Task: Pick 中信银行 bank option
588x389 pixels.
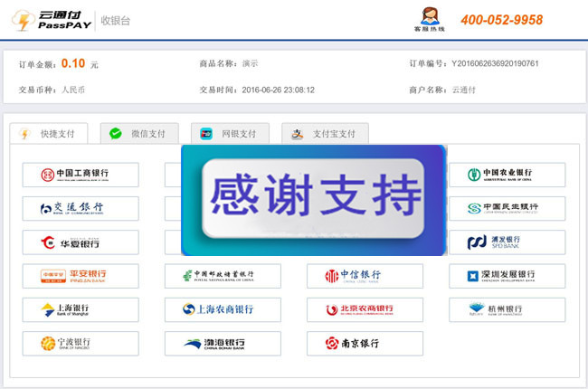Action: (365, 276)
